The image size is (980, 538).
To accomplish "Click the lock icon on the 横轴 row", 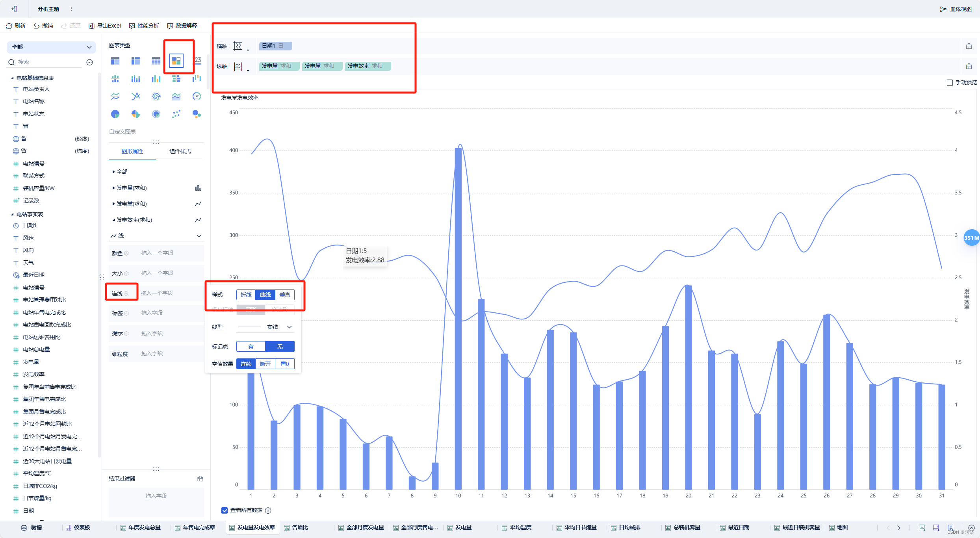I will [x=969, y=46].
